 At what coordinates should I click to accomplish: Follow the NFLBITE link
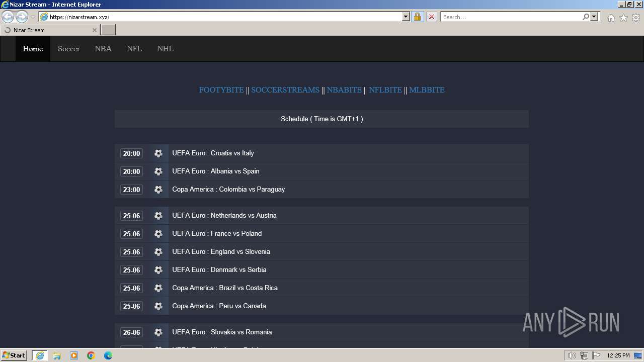[385, 90]
